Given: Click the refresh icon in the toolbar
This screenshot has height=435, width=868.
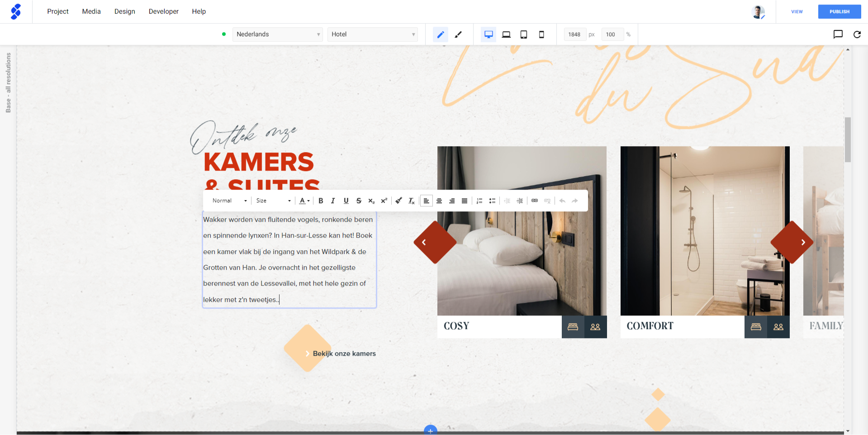Looking at the screenshot, I should 857,34.
